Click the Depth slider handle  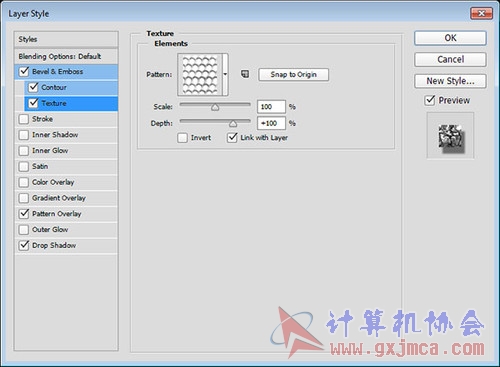click(233, 124)
